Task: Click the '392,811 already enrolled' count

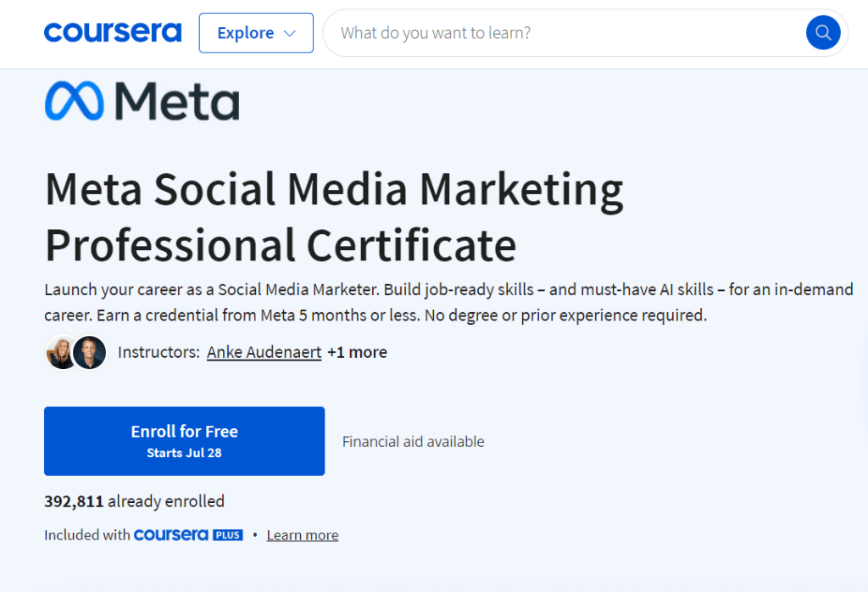Action: (134, 501)
